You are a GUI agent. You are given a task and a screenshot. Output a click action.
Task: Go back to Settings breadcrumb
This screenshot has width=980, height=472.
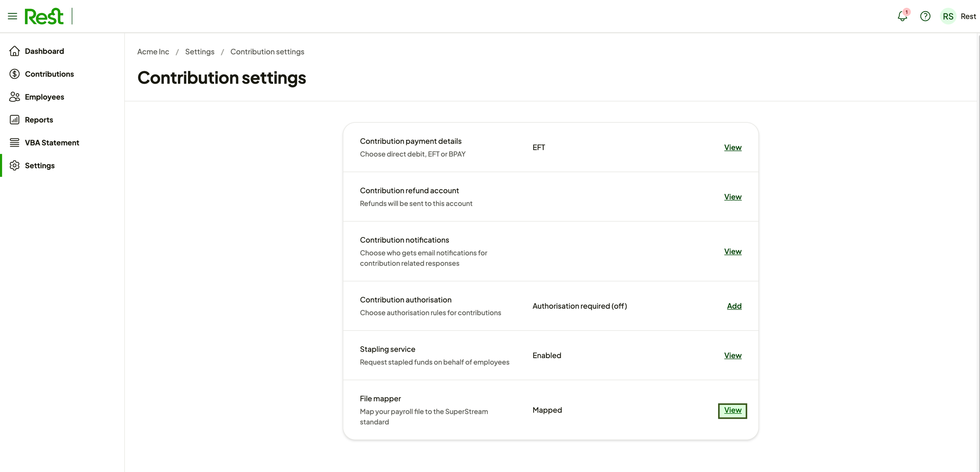pyautogui.click(x=199, y=52)
